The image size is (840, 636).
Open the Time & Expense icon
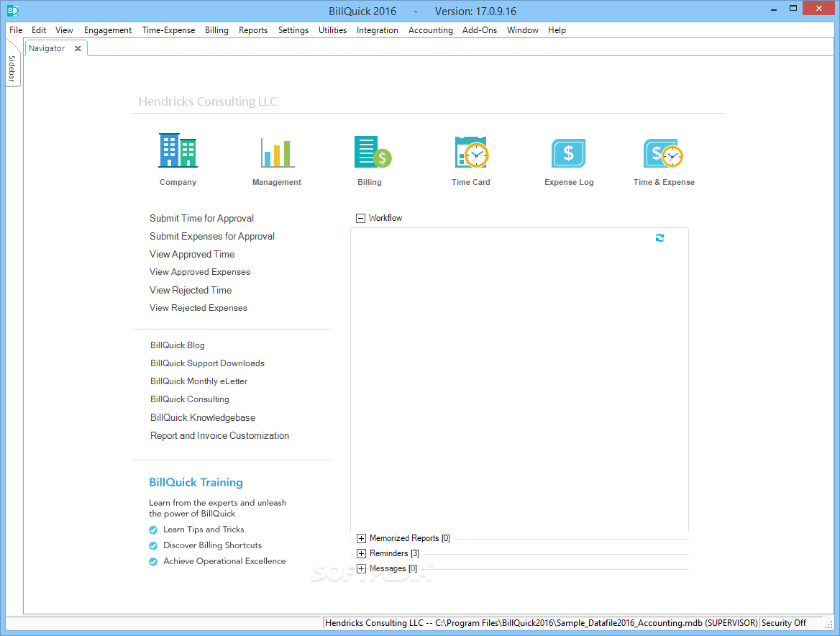pyautogui.click(x=663, y=153)
